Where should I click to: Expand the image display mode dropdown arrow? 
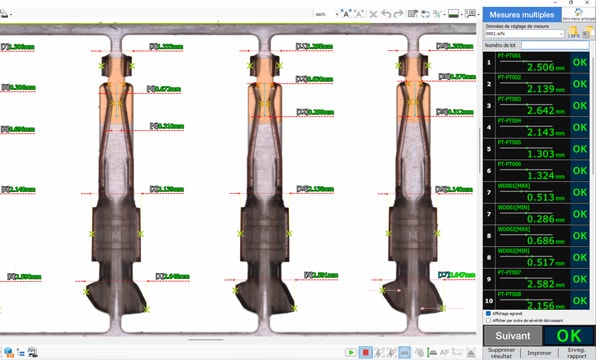click(x=461, y=14)
